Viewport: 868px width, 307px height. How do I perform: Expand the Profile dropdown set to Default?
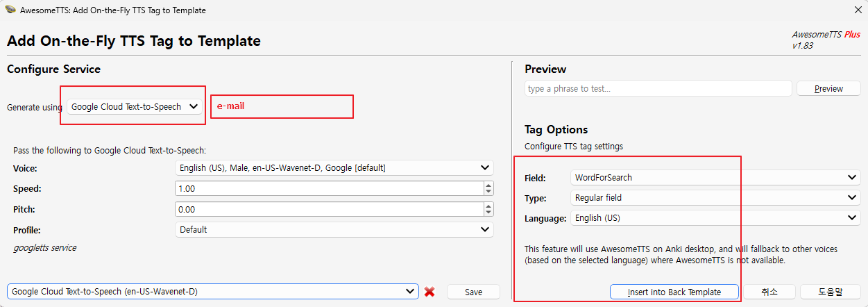334,229
